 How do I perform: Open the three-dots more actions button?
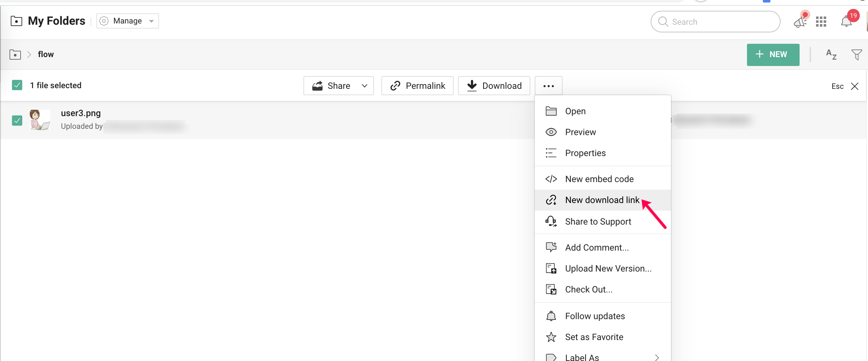tap(548, 86)
